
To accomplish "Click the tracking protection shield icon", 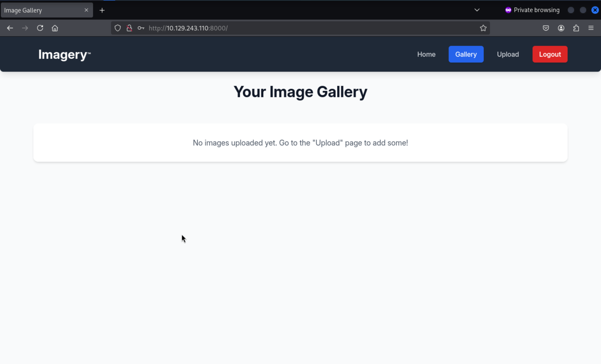I will point(117,28).
